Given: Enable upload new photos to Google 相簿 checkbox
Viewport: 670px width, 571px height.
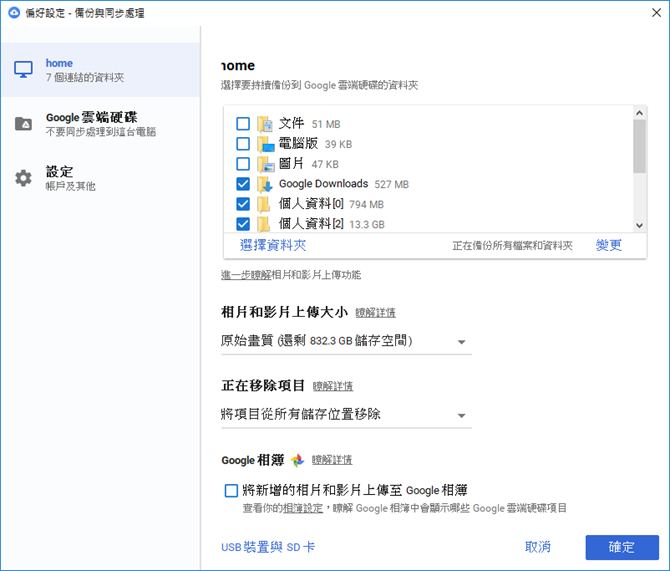Looking at the screenshot, I should pos(231,490).
